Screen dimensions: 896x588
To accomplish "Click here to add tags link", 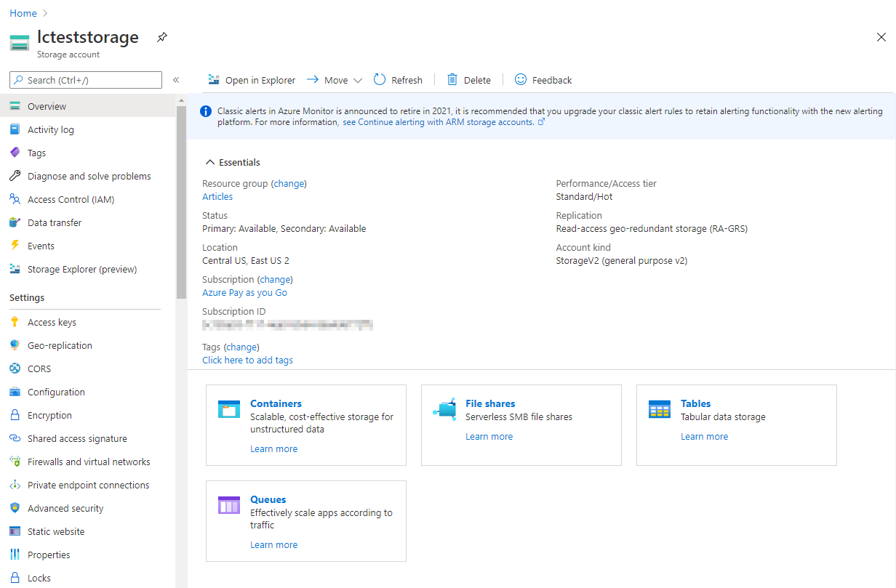I will pos(247,361).
